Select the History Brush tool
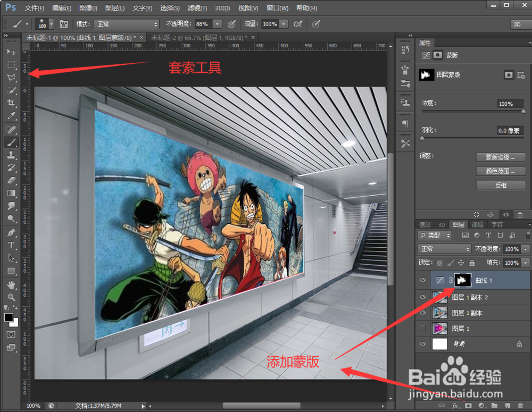This screenshot has width=532, height=412. 11,167
